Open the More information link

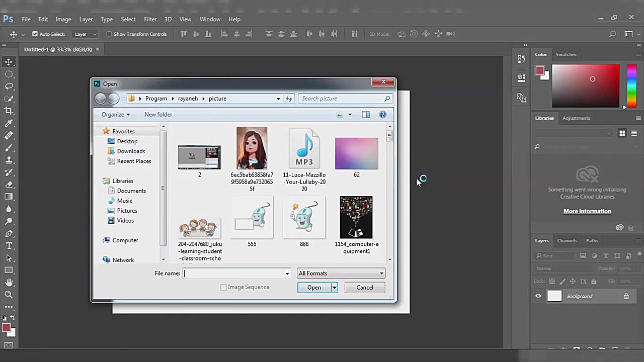pyautogui.click(x=587, y=211)
